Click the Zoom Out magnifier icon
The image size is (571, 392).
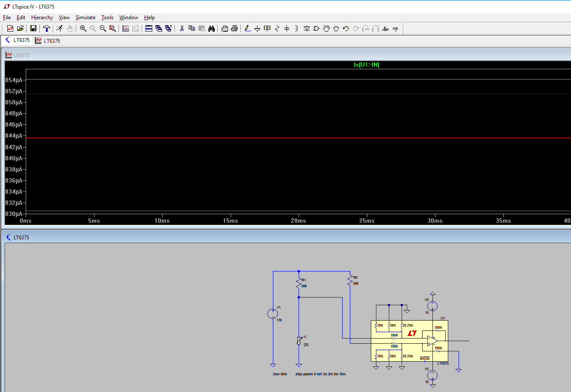[103, 29]
